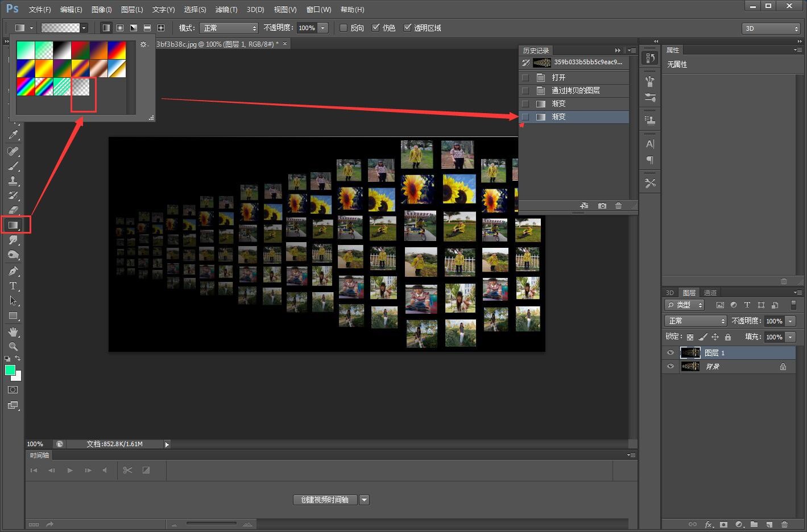Set history brush source for 打开 state
Viewport: 807px width, 532px height.
click(x=525, y=77)
